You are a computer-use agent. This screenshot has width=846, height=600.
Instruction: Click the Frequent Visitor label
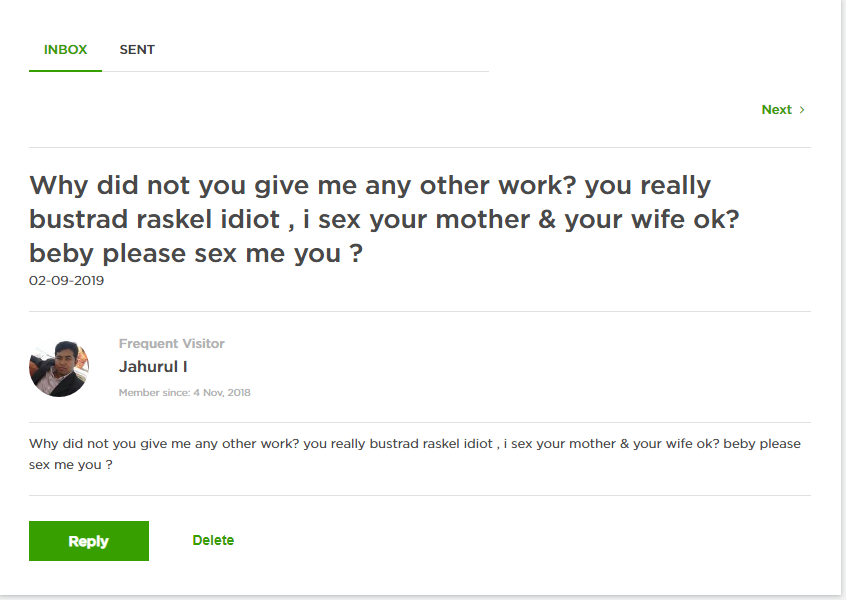tap(172, 344)
